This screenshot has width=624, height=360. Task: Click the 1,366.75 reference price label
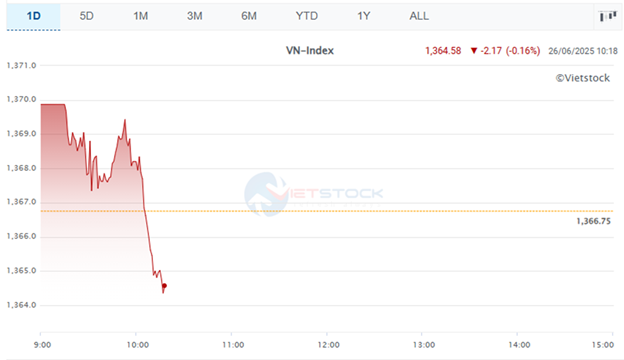(x=593, y=221)
